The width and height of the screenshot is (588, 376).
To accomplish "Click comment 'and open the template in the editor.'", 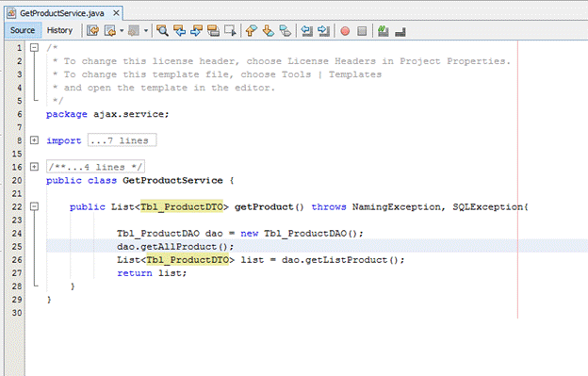I will pyautogui.click(x=169, y=88).
